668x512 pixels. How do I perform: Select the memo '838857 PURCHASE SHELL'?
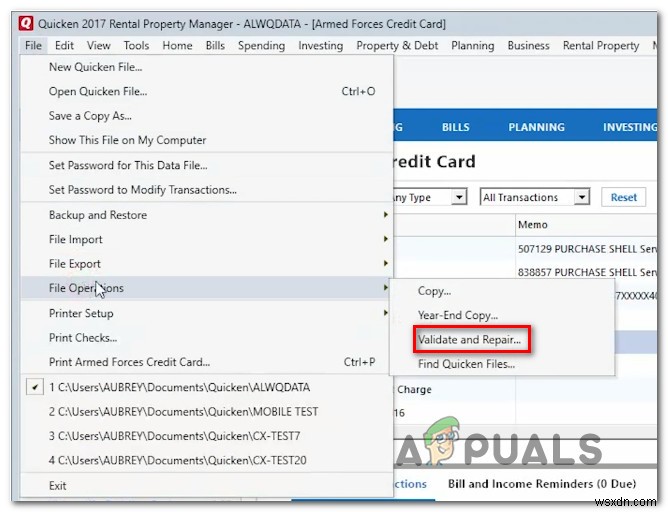pyautogui.click(x=586, y=272)
